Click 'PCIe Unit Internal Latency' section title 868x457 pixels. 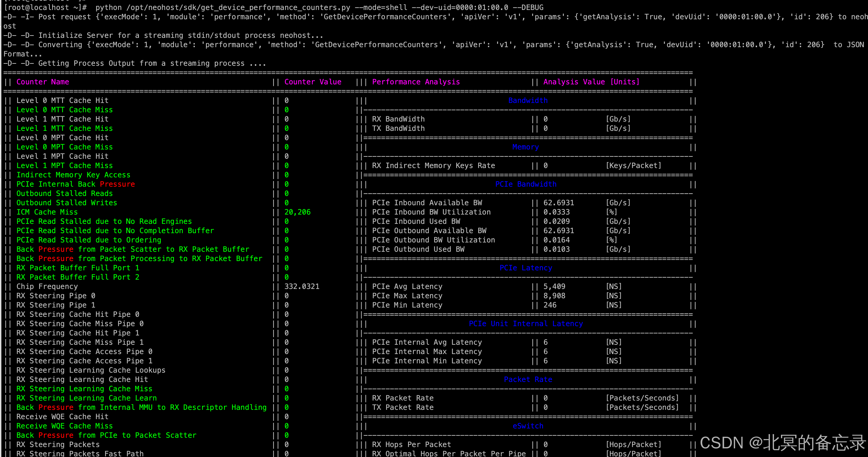click(526, 323)
